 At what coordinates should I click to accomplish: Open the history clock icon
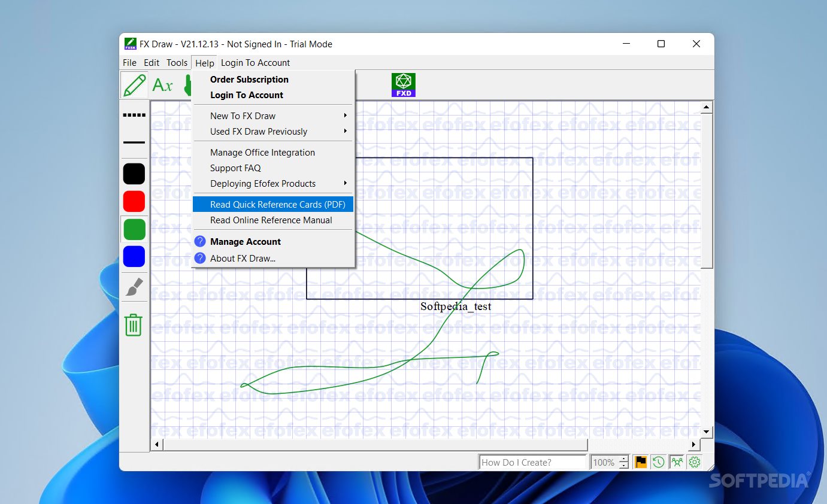(x=658, y=462)
